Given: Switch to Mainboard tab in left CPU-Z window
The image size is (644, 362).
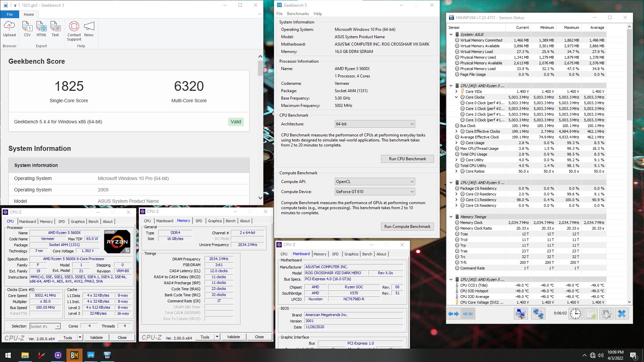Looking at the screenshot, I should (x=28, y=222).
